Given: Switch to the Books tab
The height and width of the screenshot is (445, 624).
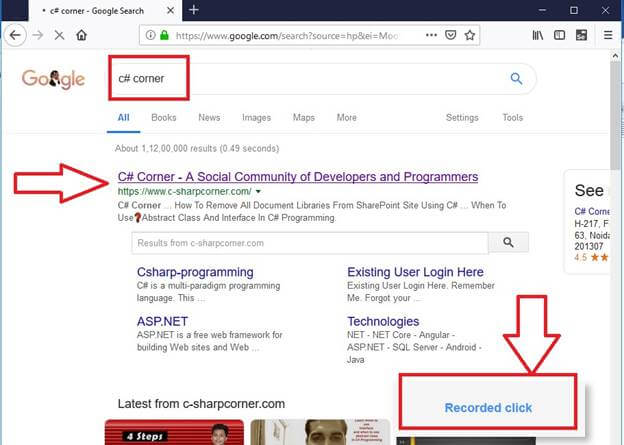Looking at the screenshot, I should (x=164, y=117).
